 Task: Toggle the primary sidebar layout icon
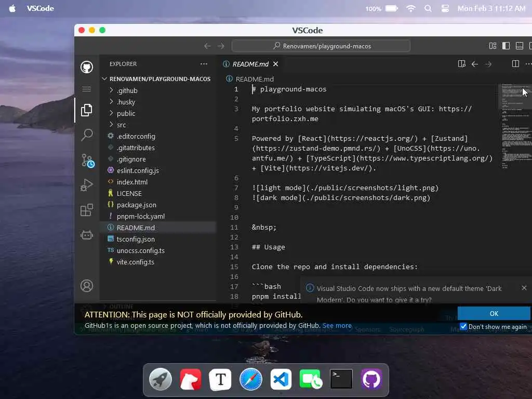[506, 46]
